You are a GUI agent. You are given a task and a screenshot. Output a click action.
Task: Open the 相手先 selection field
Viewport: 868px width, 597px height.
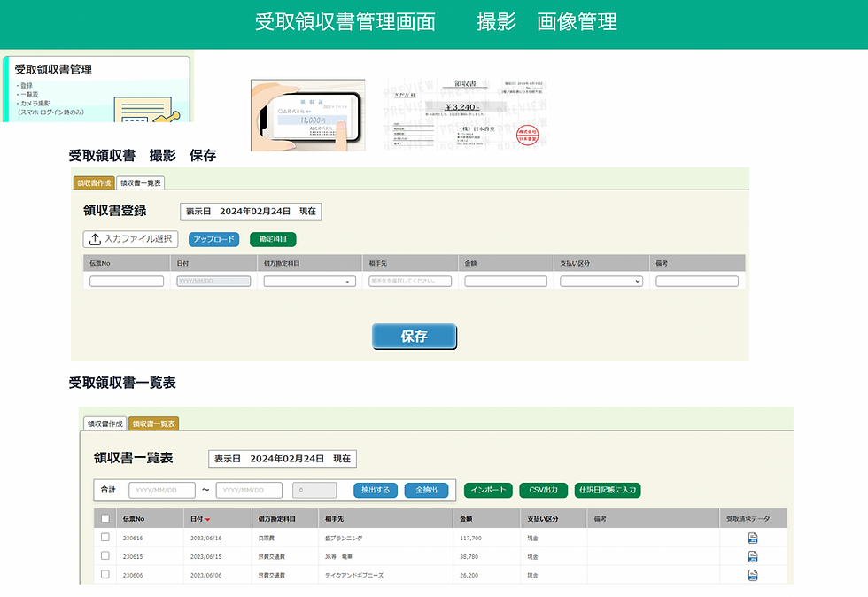click(x=410, y=282)
